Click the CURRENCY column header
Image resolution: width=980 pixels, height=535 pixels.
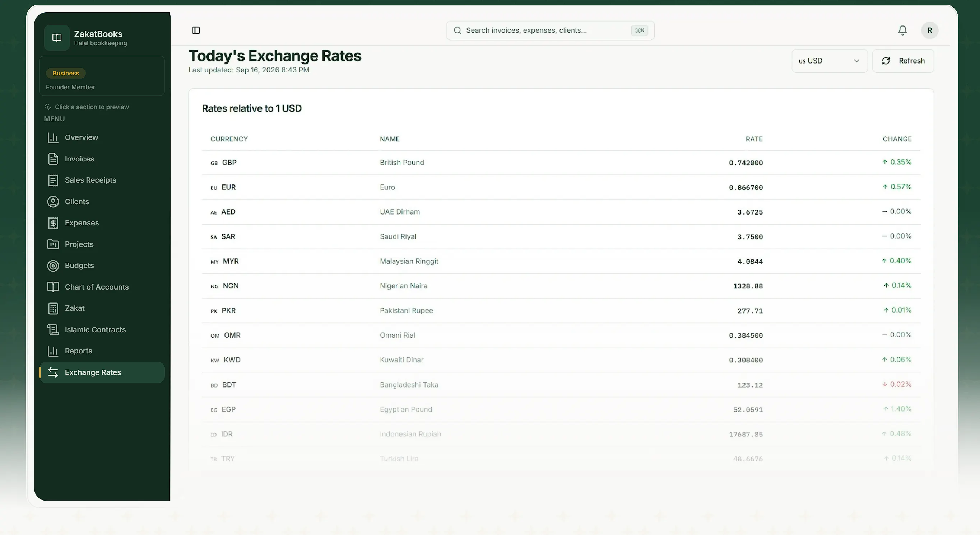(229, 139)
